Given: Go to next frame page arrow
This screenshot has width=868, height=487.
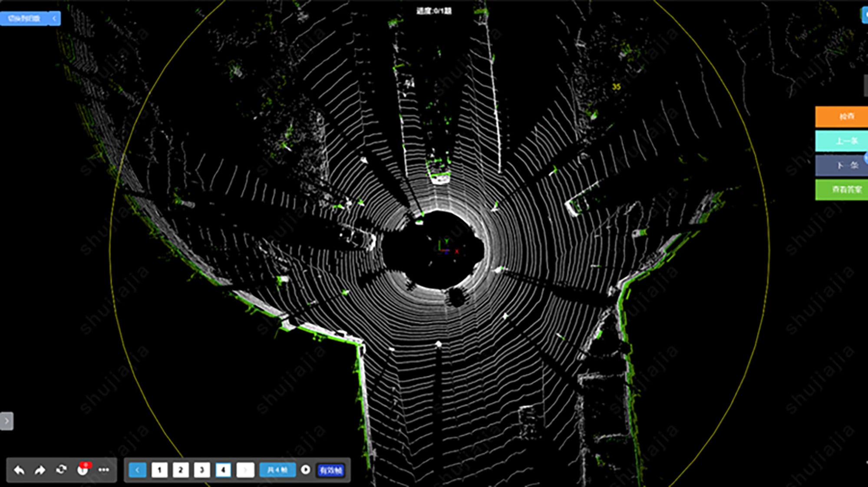Looking at the screenshot, I should tap(245, 470).
